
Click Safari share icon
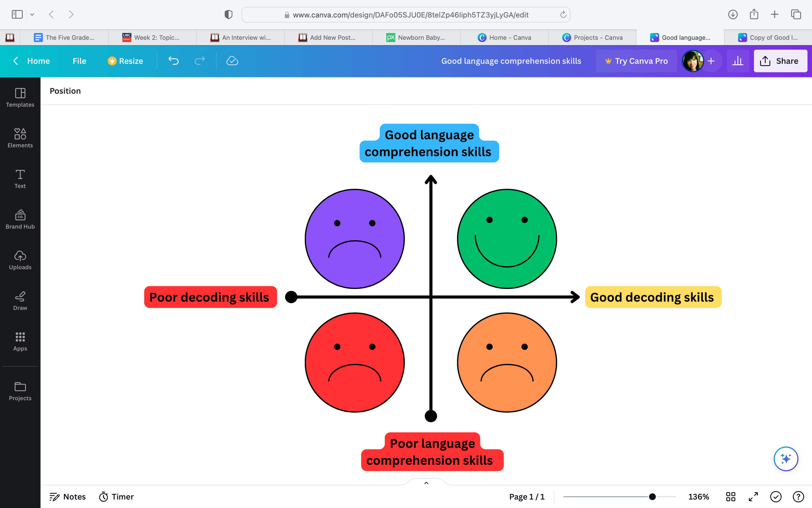[754, 14]
